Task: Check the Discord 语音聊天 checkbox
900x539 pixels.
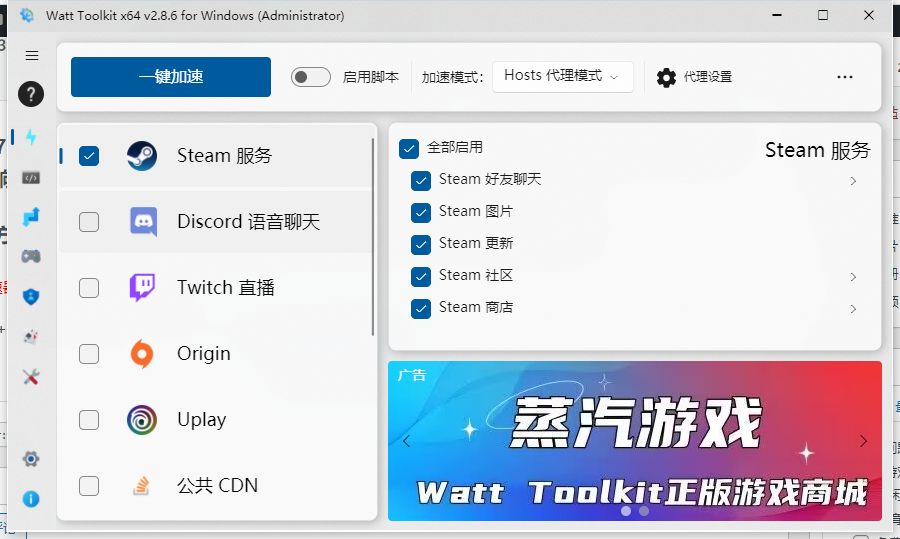Action: point(89,222)
